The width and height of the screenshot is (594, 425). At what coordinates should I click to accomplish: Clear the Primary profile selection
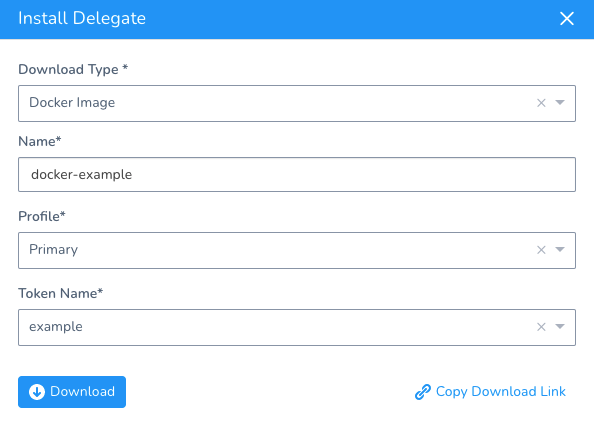541,250
